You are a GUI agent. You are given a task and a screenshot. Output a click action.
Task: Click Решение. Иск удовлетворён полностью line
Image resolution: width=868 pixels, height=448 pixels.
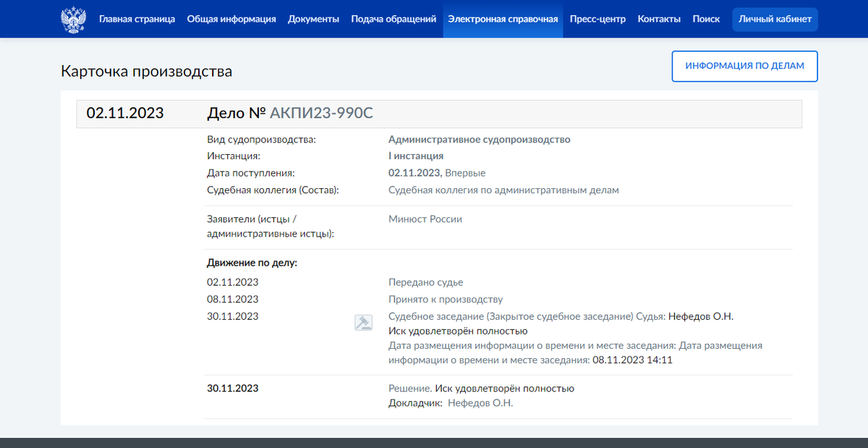(481, 389)
